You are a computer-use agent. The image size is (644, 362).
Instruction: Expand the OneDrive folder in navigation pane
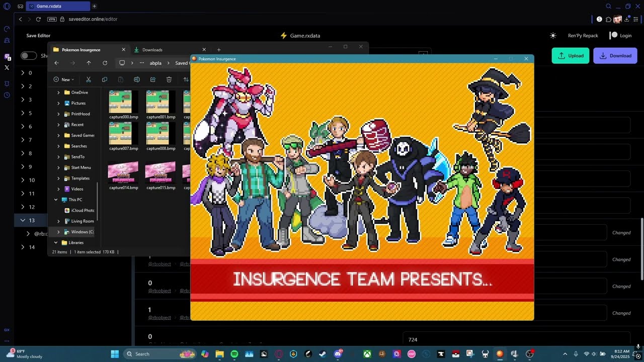pyautogui.click(x=58, y=93)
